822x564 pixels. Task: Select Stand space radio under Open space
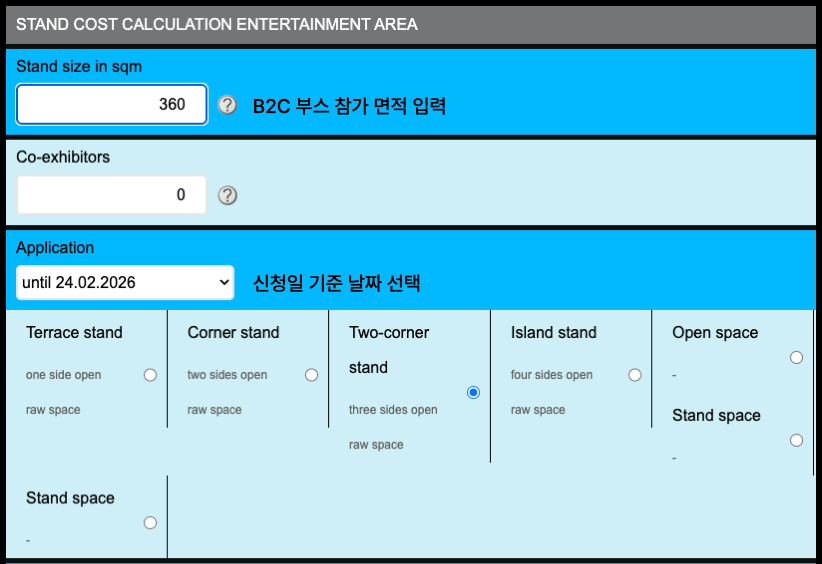(x=796, y=440)
